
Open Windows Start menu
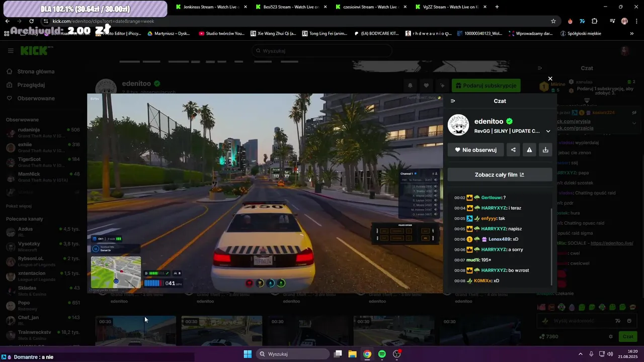coord(248,354)
